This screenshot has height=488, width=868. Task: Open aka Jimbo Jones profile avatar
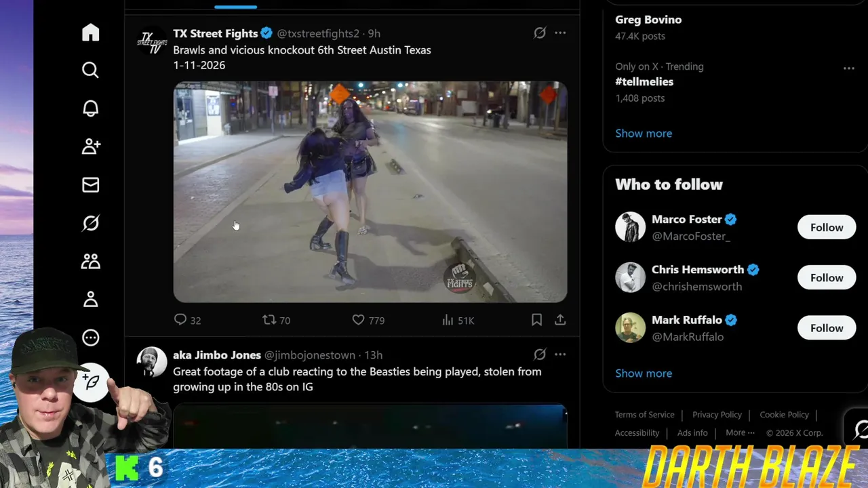point(152,362)
